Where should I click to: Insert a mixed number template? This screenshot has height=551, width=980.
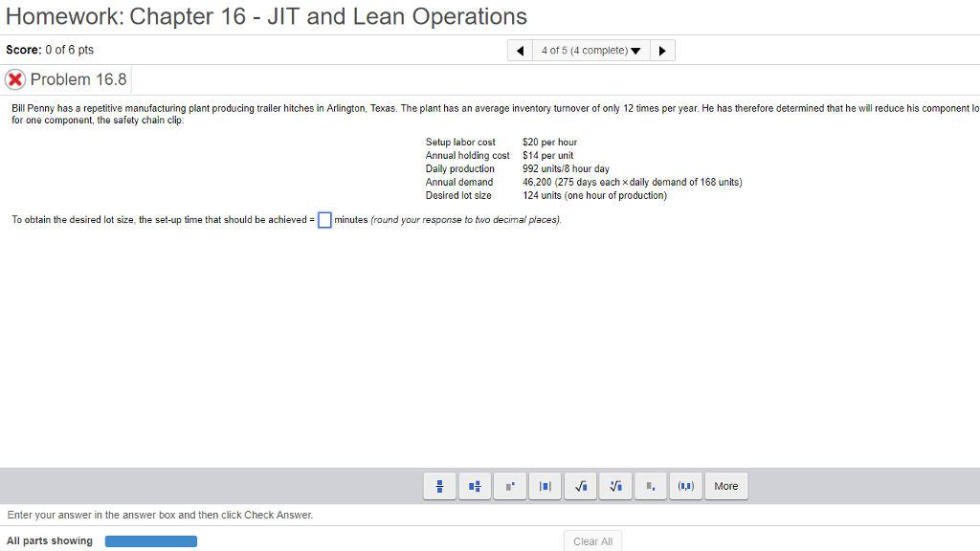[475, 486]
